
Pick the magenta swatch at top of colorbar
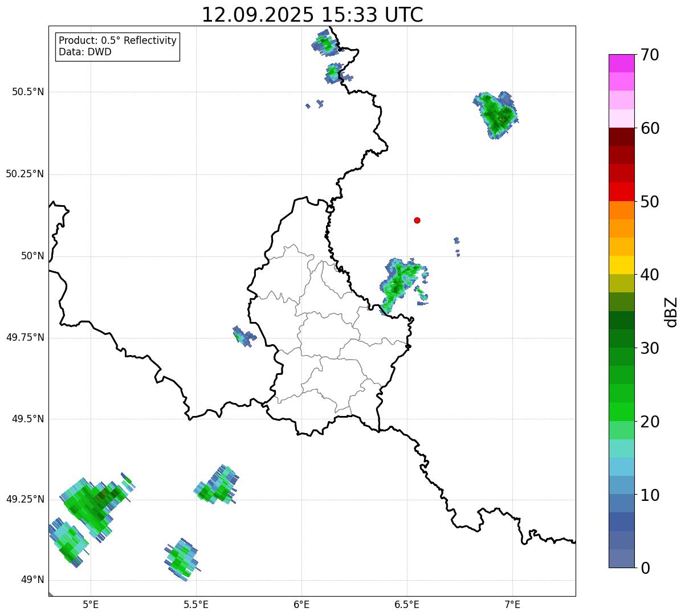point(621,63)
